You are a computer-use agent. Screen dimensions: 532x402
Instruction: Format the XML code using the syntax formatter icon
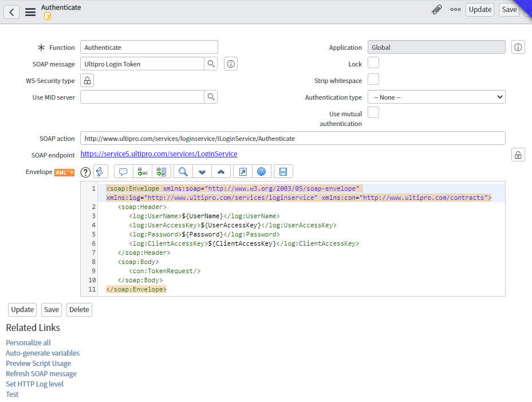tap(100, 171)
